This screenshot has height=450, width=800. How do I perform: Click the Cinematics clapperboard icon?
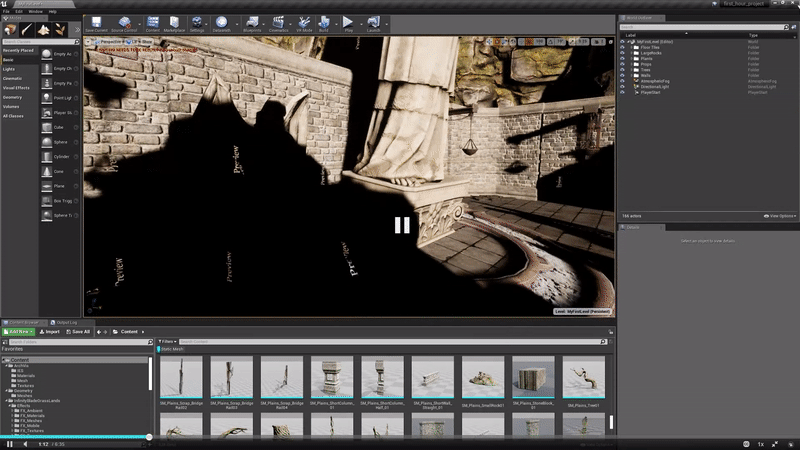[x=278, y=23]
